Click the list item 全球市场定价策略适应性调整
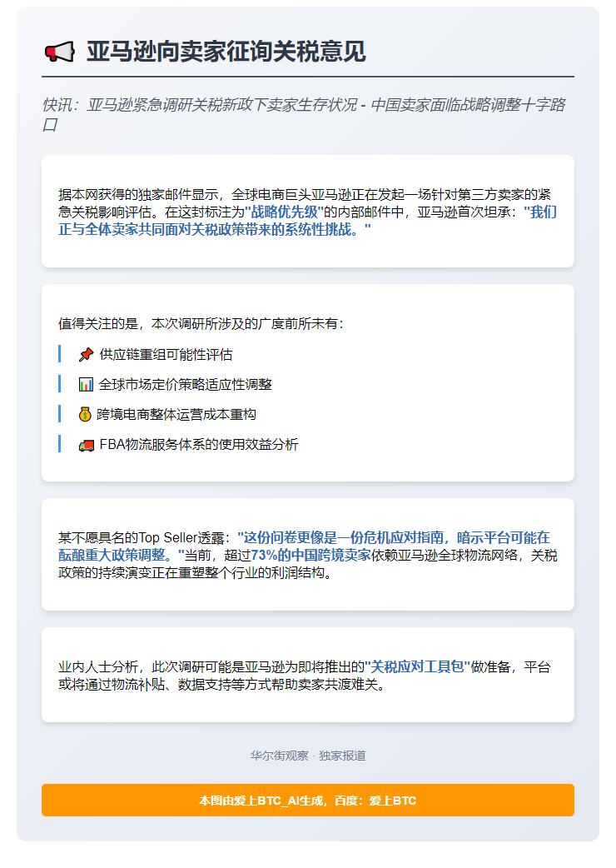 coord(186,385)
